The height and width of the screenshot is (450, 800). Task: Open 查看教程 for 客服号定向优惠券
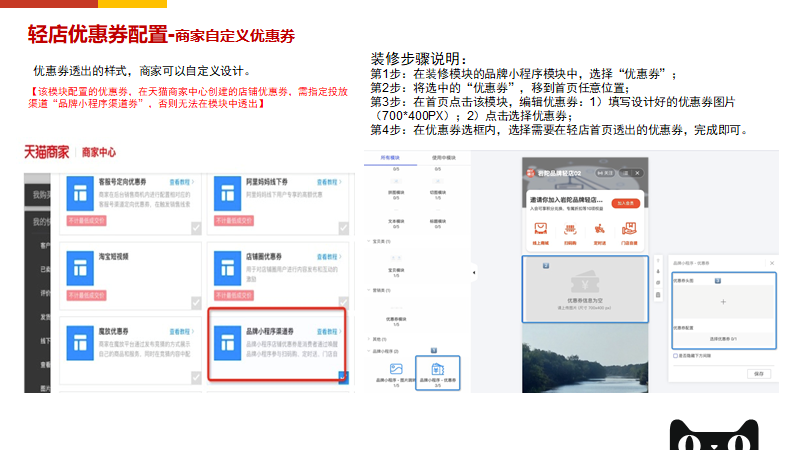181,182
